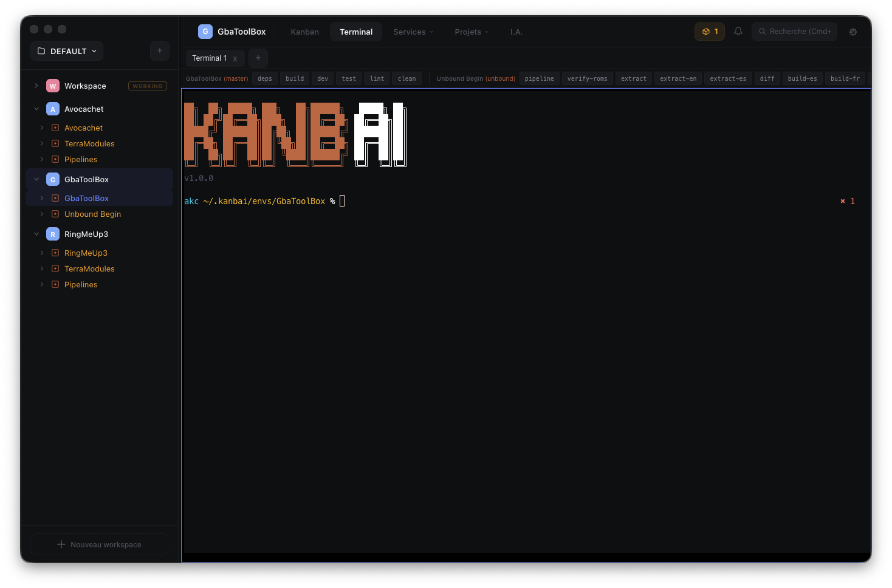
Task: Click the add plus icon beside DEFAULT
Action: 160,51
